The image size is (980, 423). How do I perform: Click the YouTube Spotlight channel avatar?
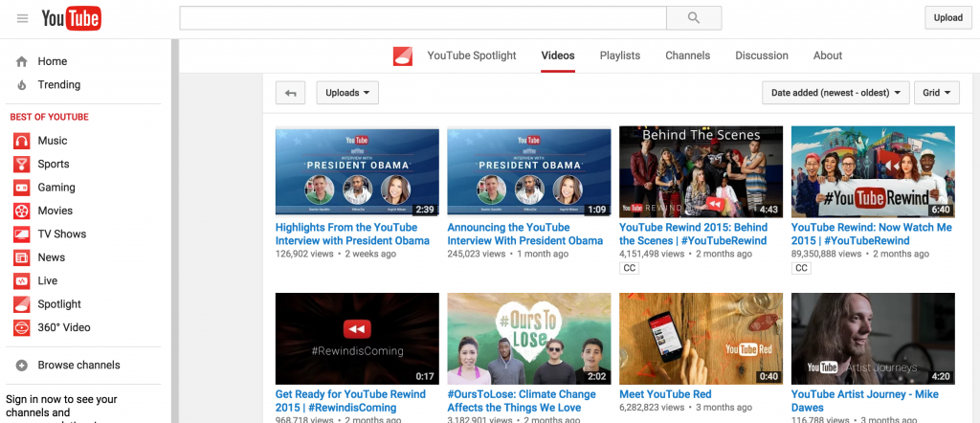click(x=403, y=56)
